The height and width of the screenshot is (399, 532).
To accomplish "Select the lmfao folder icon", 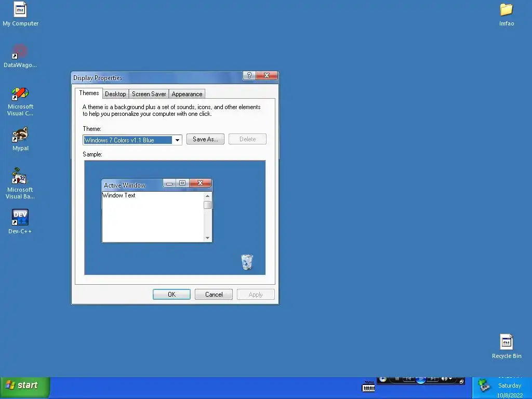I will tap(506, 14).
